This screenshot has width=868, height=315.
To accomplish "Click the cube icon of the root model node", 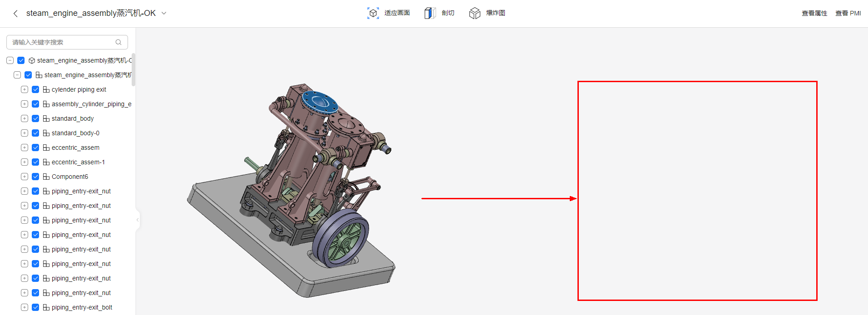I will coord(32,60).
